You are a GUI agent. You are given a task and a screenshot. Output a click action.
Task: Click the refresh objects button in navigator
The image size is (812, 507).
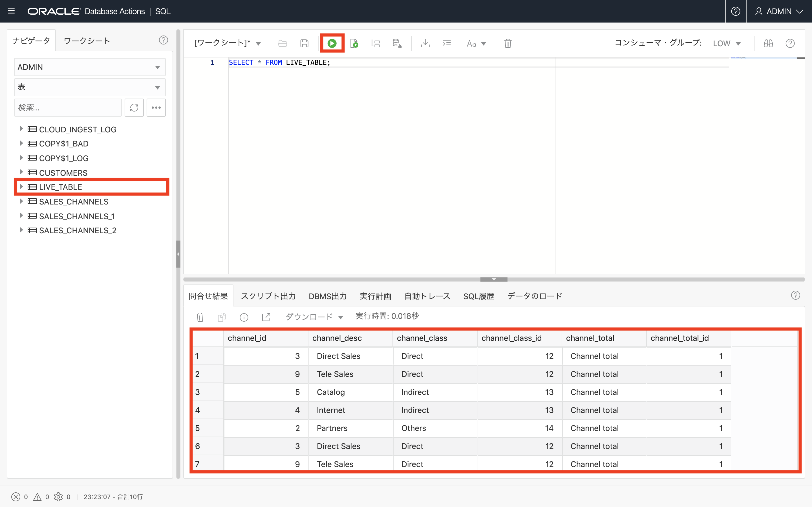(134, 108)
